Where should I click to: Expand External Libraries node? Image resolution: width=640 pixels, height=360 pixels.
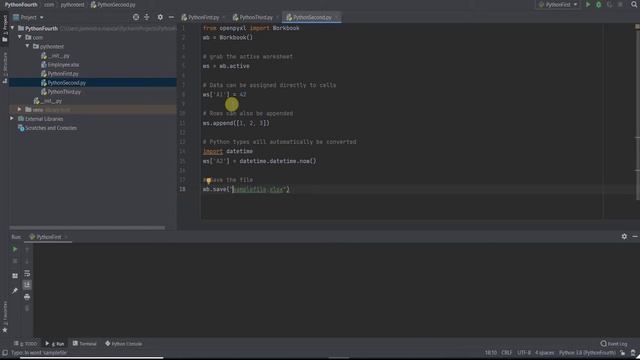12,118
